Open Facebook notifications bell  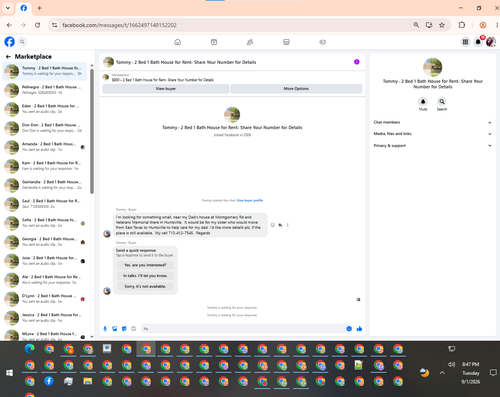coord(478,42)
